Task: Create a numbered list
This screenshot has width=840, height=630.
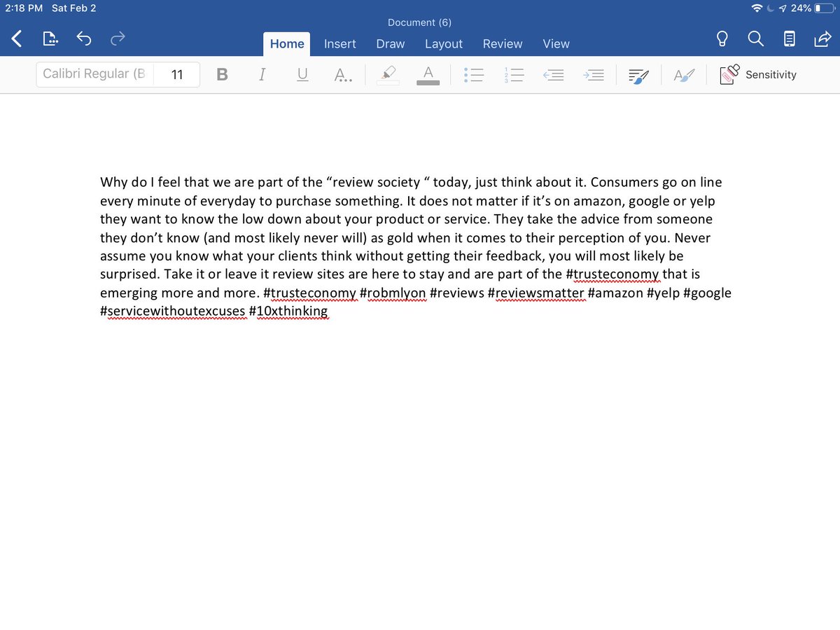Action: coord(514,75)
